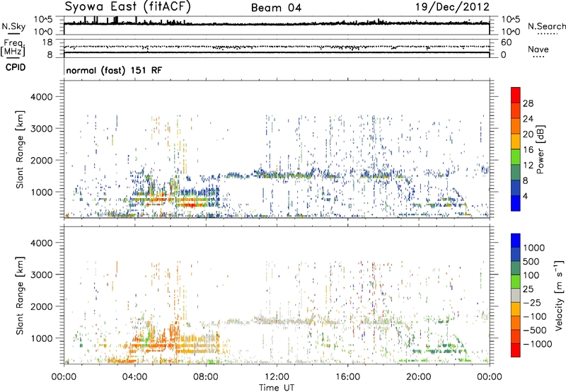Click the plot title "Syowa East (fitACF)"
Viewport: 566px width, 392px height.
[128, 6]
